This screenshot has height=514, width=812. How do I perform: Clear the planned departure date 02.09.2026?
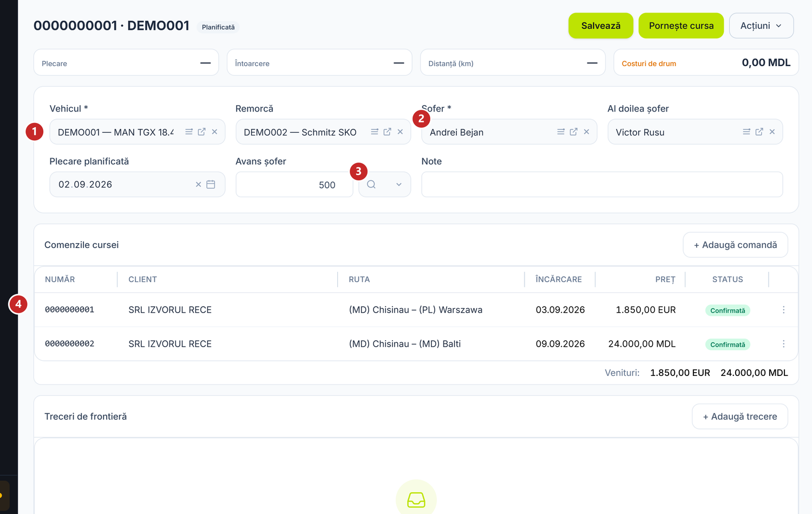[x=199, y=185]
